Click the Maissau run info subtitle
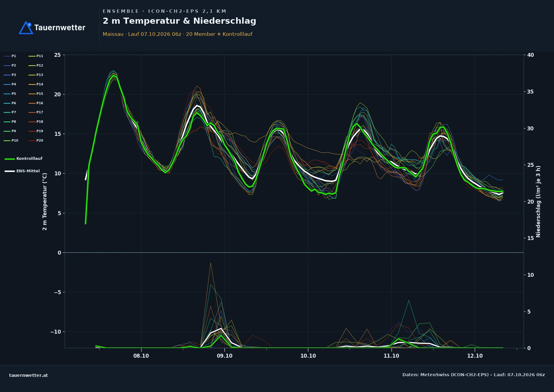 point(177,34)
